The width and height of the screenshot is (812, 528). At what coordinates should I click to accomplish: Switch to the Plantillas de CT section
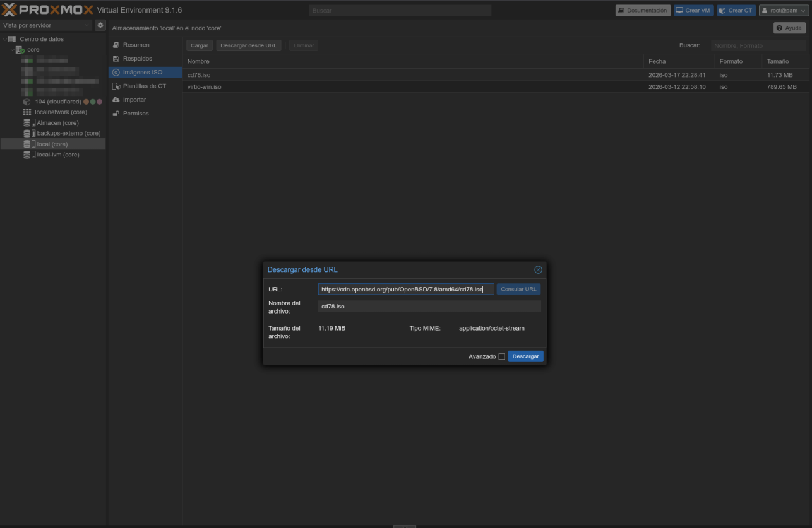coord(144,86)
